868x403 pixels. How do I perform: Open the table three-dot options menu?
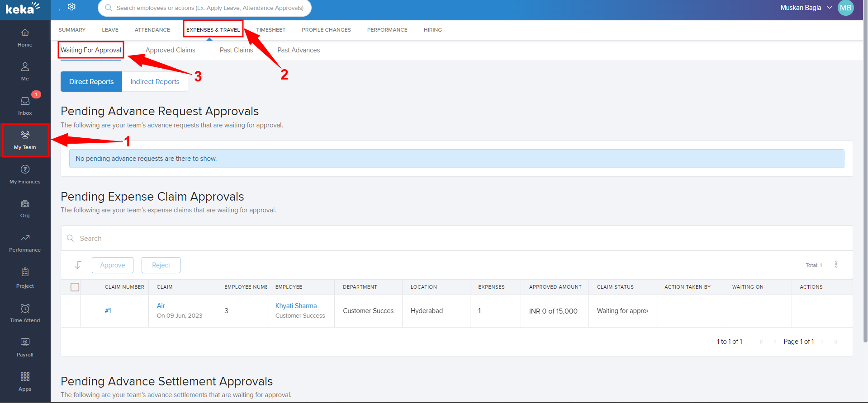point(836,264)
